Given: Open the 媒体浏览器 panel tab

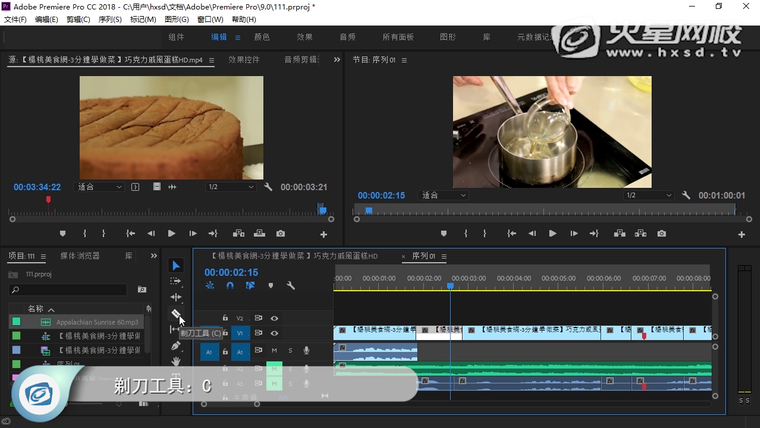Looking at the screenshot, I should 80,256.
